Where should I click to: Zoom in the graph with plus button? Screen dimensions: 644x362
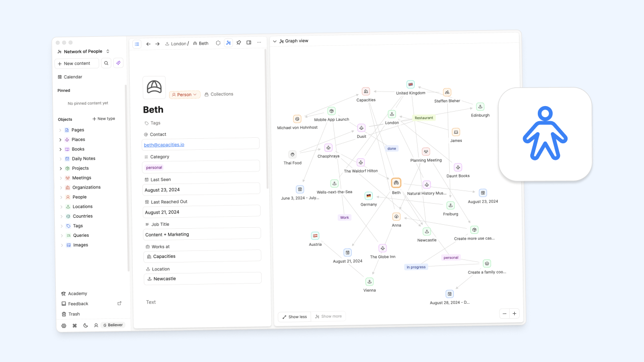tap(514, 314)
